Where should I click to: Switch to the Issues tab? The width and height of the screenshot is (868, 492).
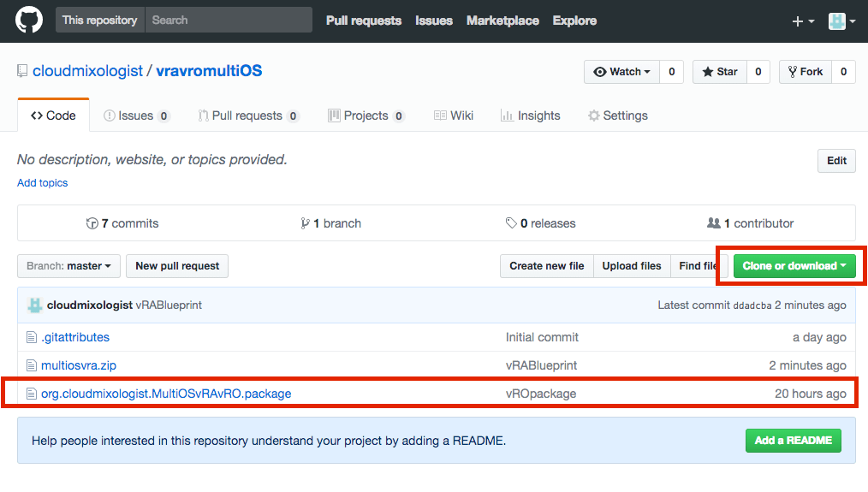[136, 116]
